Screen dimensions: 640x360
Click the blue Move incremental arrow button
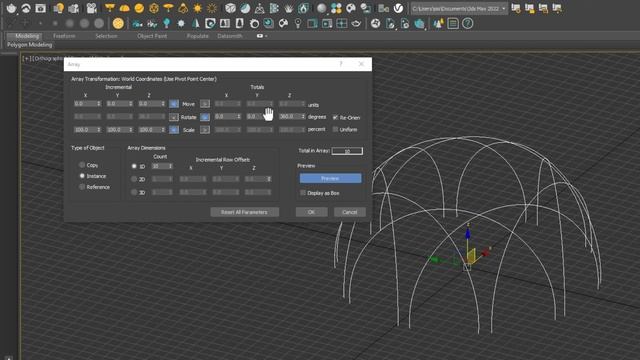click(x=174, y=104)
